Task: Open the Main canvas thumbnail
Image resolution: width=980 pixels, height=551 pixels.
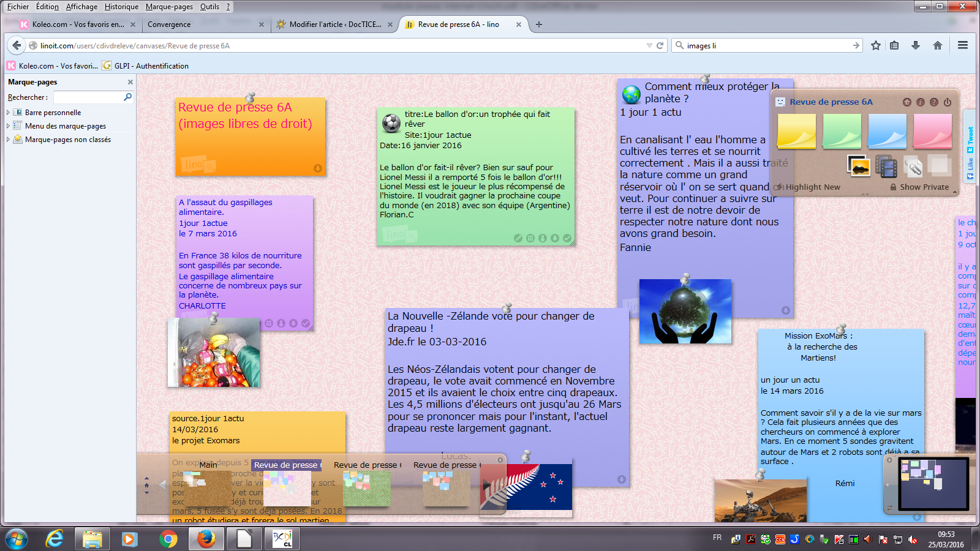Action: point(208,488)
